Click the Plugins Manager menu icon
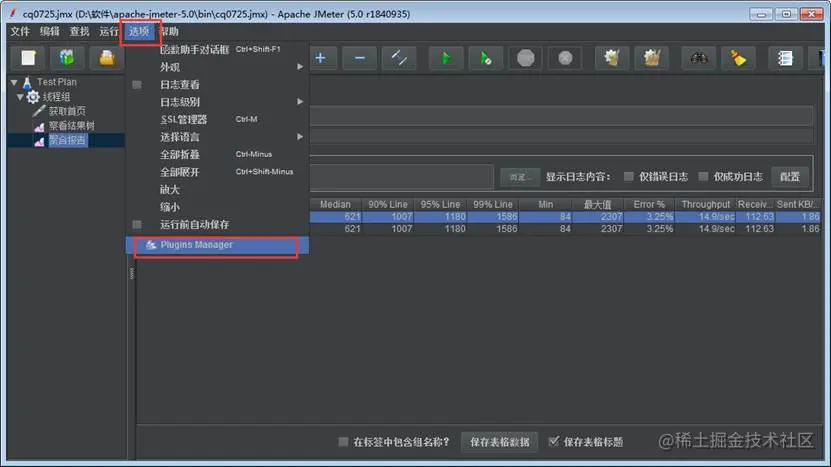 tap(151, 244)
